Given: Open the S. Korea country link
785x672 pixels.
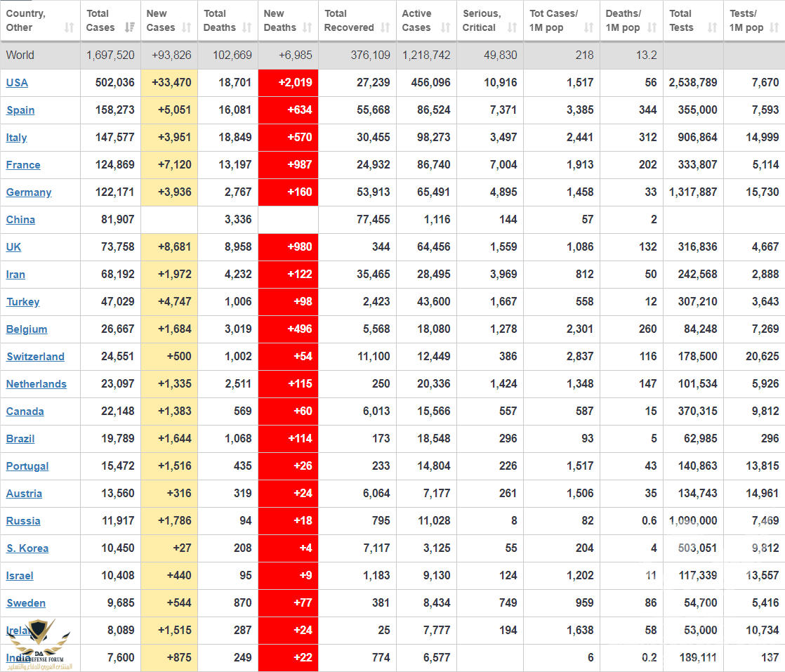Looking at the screenshot, I should [27, 548].
